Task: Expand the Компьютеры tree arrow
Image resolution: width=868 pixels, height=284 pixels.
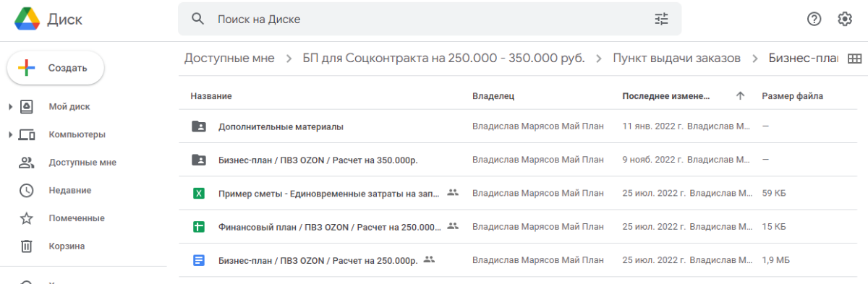Action: (10, 134)
